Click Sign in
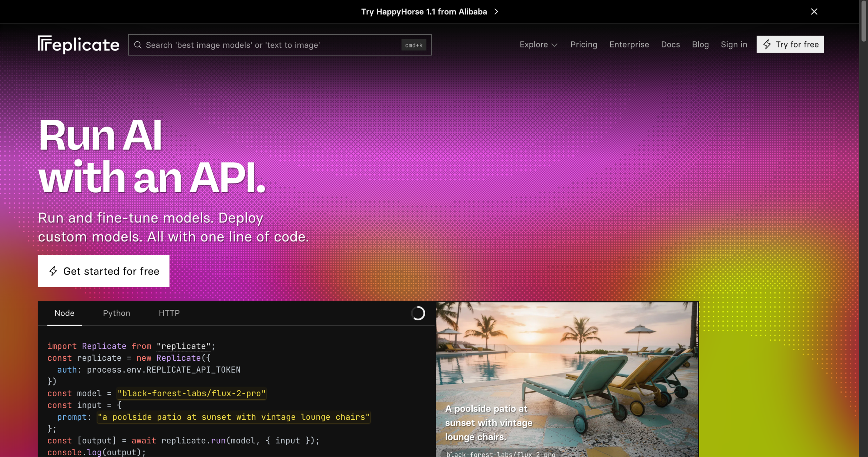This screenshot has width=868, height=457. (x=734, y=44)
